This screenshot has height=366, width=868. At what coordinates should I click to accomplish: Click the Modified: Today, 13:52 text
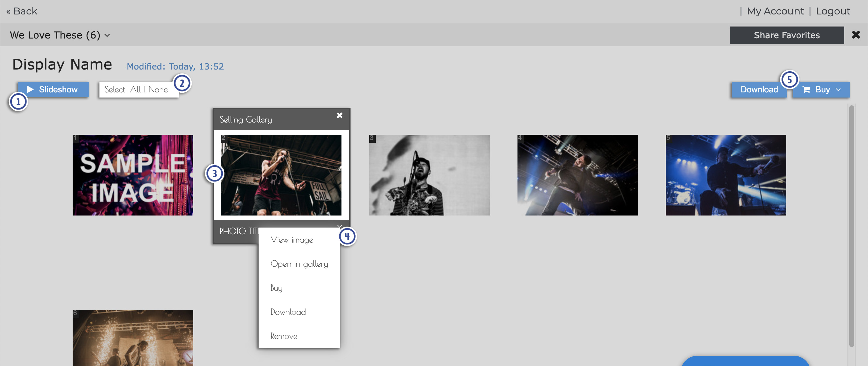[x=175, y=66]
